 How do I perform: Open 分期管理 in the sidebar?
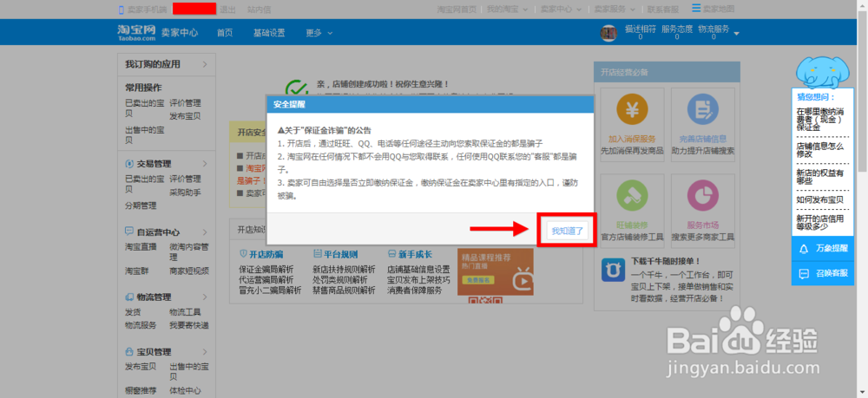(141, 206)
